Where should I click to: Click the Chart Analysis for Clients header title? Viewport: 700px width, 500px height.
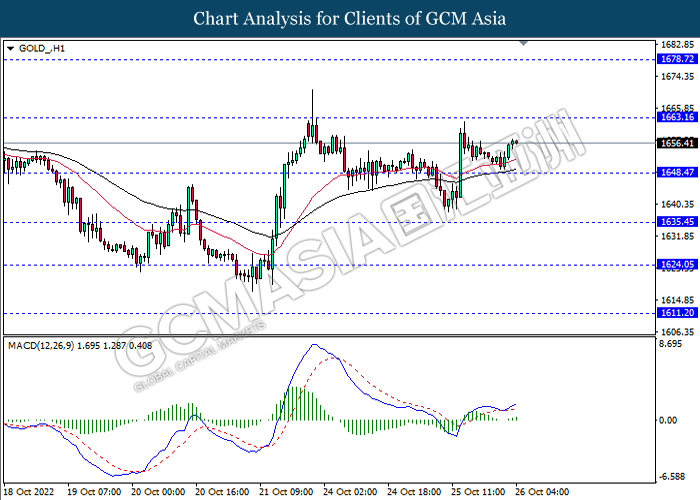350,19
